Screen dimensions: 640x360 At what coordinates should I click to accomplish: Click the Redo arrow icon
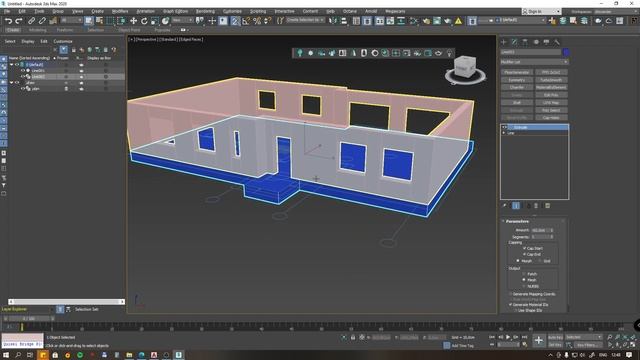[19, 20]
